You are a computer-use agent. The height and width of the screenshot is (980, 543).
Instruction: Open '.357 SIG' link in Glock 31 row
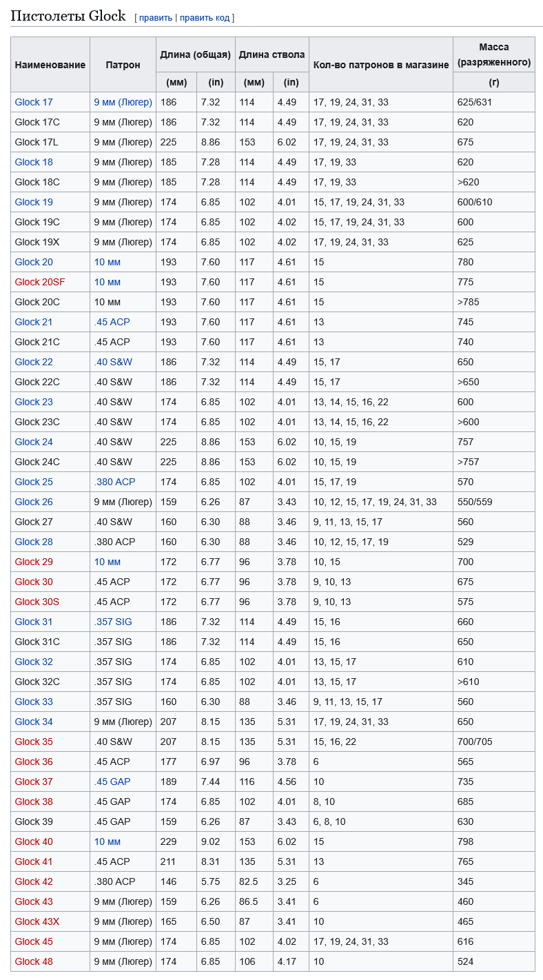tap(113, 622)
